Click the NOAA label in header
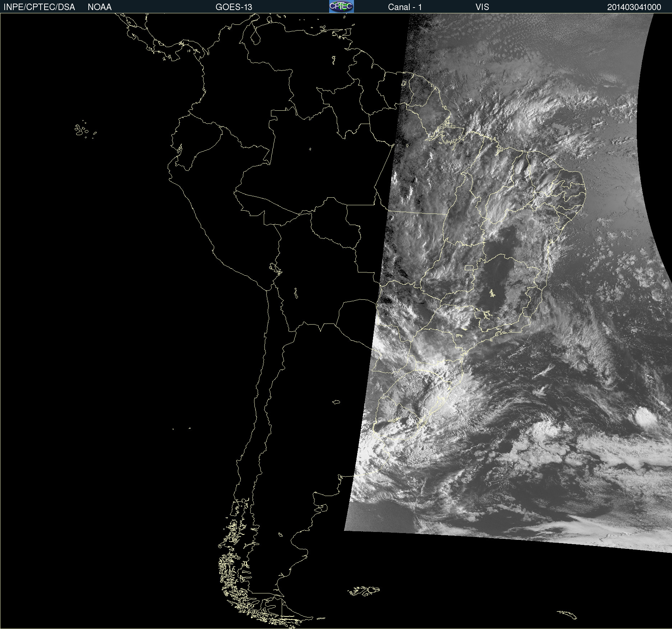 coord(100,7)
